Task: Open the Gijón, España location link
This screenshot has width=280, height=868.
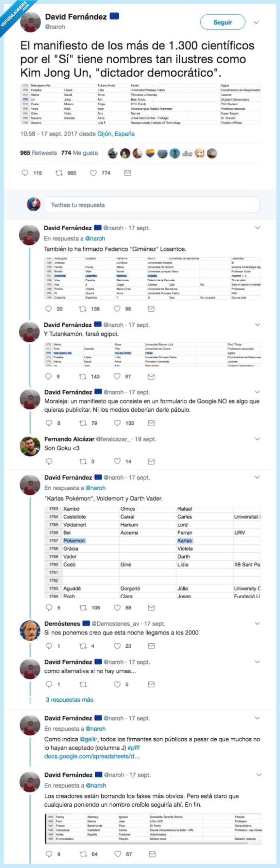Action: coord(116,134)
